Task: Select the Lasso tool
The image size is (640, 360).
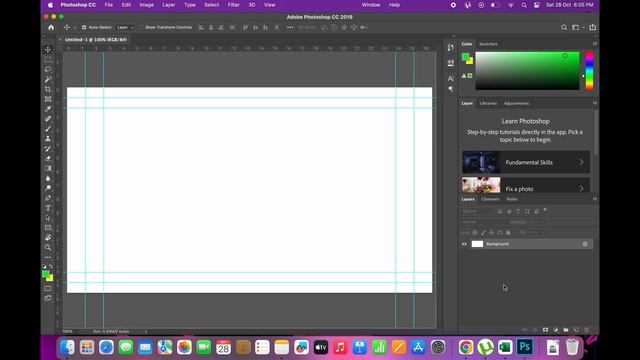Action: click(x=48, y=69)
